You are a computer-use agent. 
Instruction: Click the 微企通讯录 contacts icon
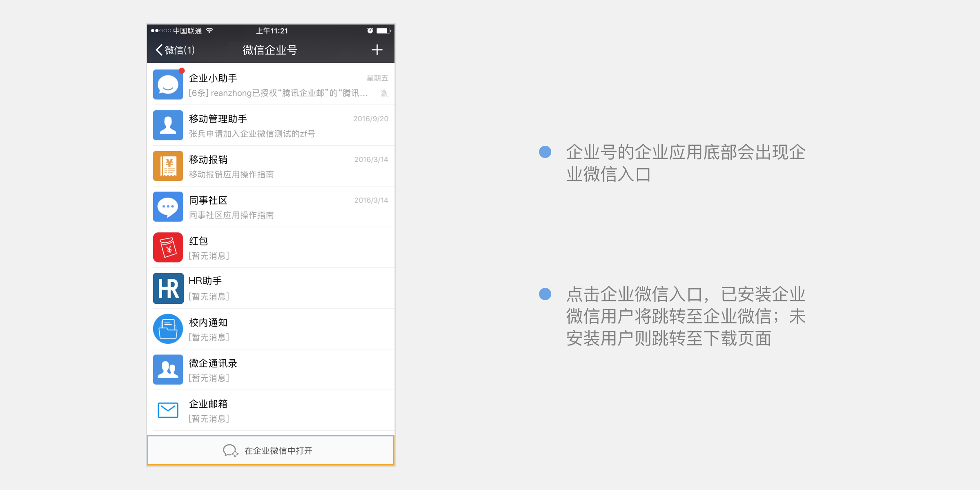click(167, 370)
